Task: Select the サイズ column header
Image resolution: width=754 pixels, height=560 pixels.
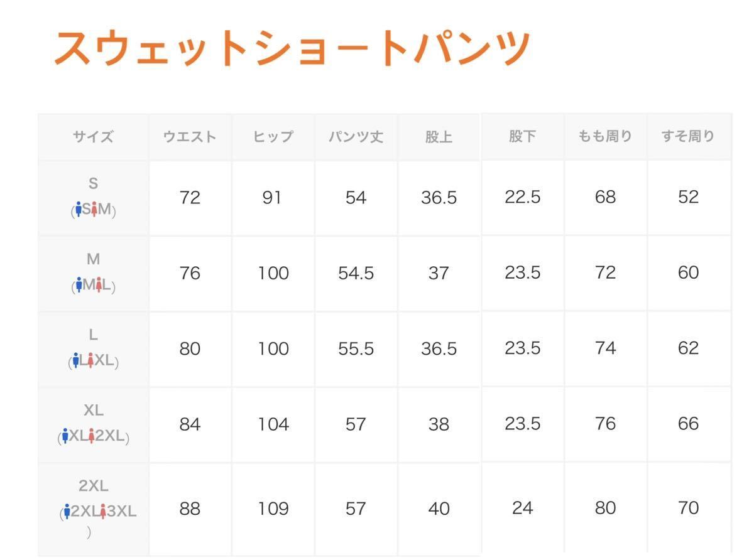Action: point(93,137)
